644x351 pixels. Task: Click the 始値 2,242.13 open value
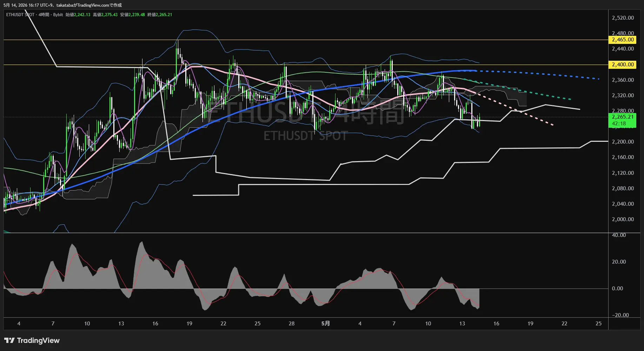click(x=78, y=15)
